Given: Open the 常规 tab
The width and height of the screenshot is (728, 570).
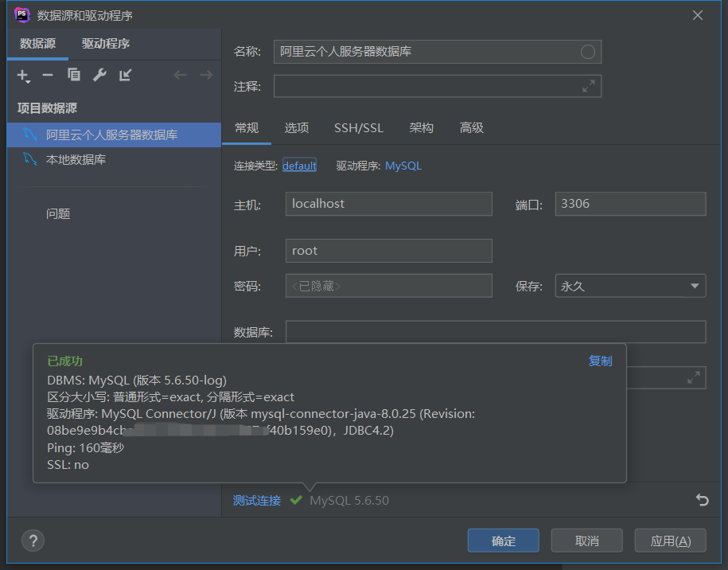Looking at the screenshot, I should click(x=247, y=127).
